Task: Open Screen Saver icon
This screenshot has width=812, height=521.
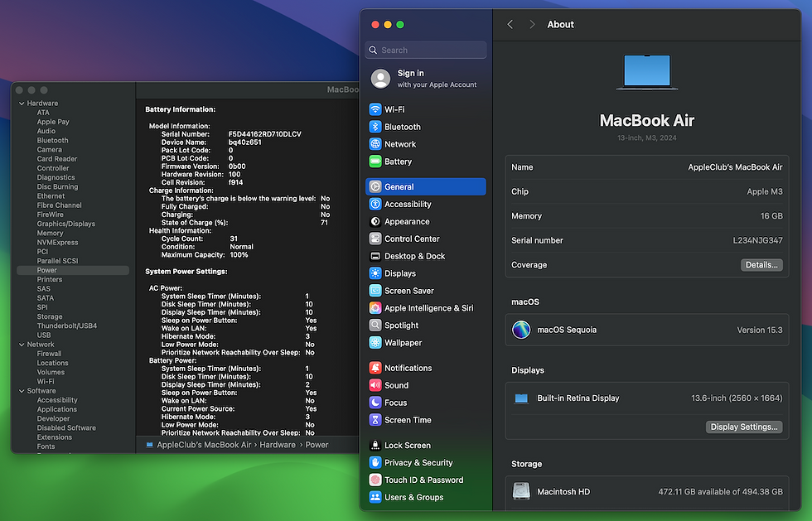Action: click(375, 291)
